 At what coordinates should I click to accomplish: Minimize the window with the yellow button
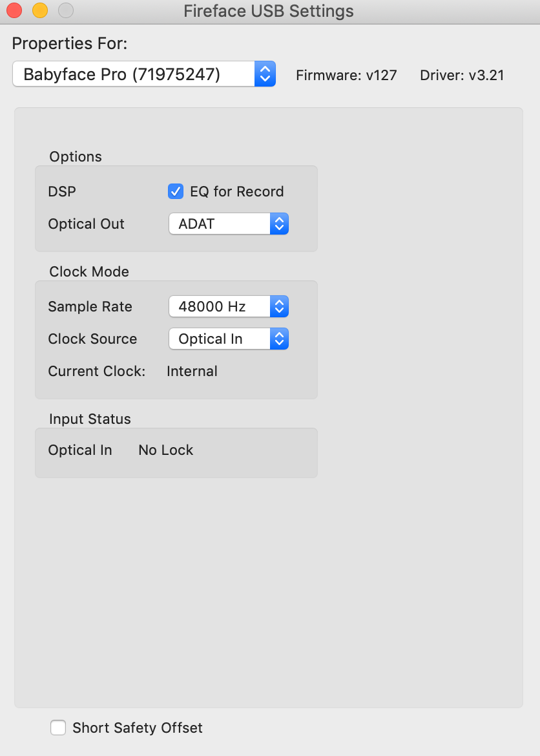coord(40,10)
